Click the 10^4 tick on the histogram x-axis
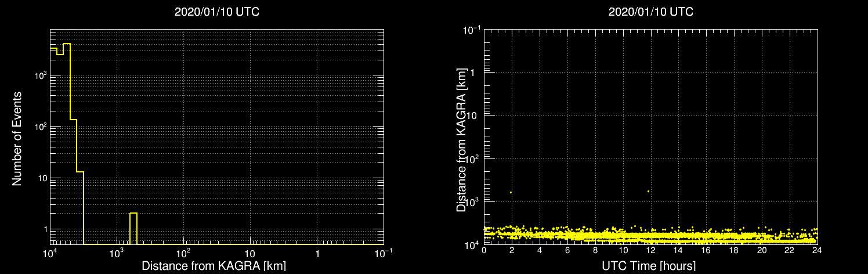This screenshot has height=274, width=868. point(50,254)
